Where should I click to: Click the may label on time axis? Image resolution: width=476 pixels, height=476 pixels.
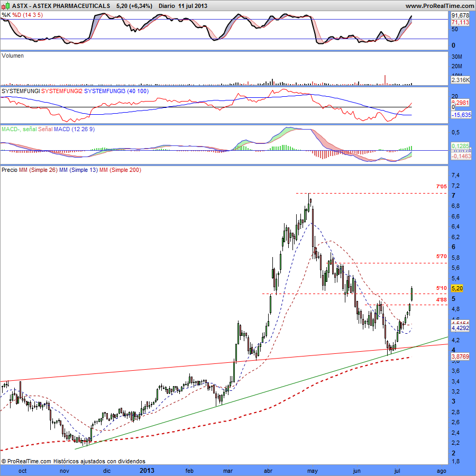point(313,471)
